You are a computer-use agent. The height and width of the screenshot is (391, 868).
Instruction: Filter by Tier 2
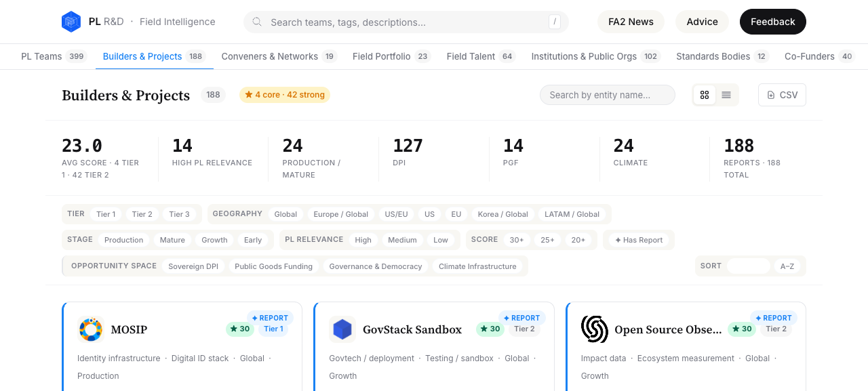[x=142, y=214]
